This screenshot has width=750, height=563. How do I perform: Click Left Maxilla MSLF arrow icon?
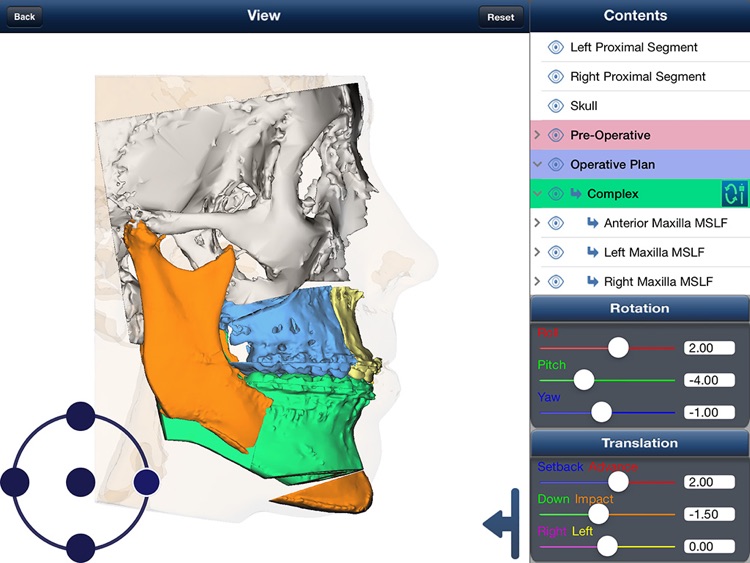[593, 252]
